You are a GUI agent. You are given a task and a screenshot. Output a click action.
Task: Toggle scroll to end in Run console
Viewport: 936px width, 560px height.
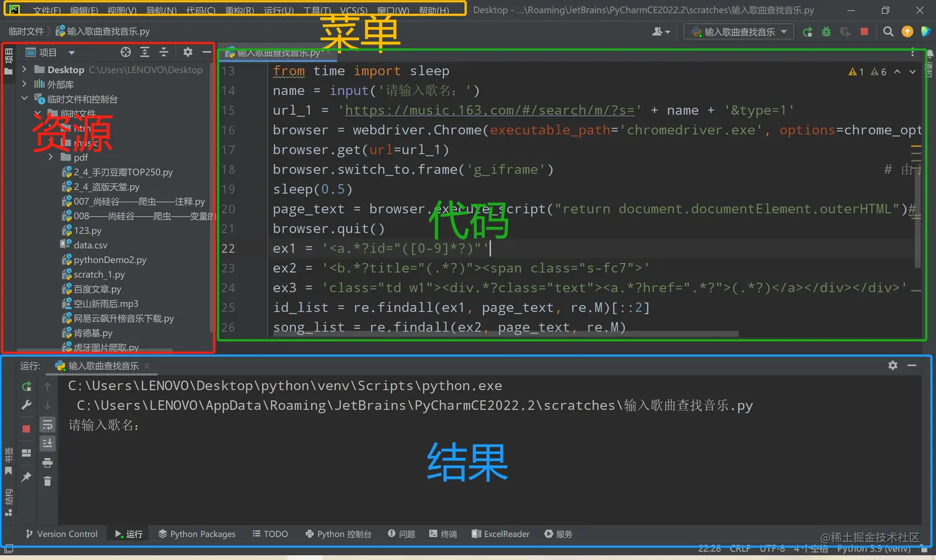47,444
